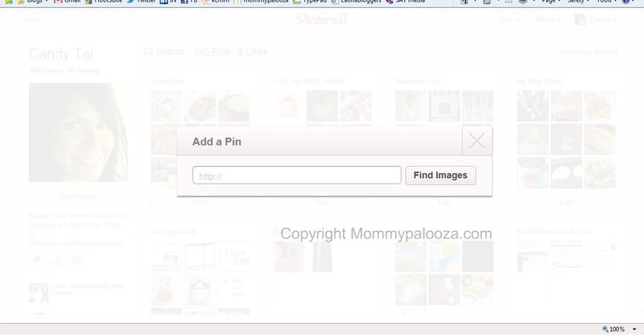Open the 2 Likes link
The width and height of the screenshot is (644, 335).
253,52
